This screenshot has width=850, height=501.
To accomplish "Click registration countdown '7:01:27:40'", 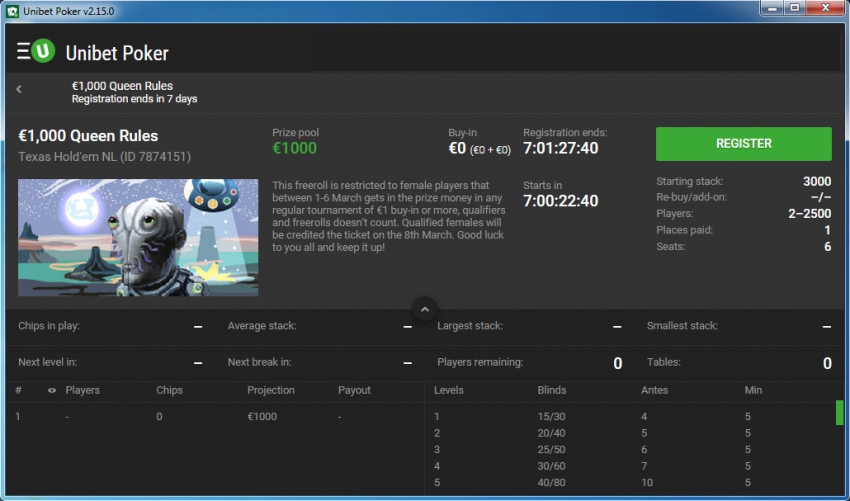I will (x=561, y=148).
